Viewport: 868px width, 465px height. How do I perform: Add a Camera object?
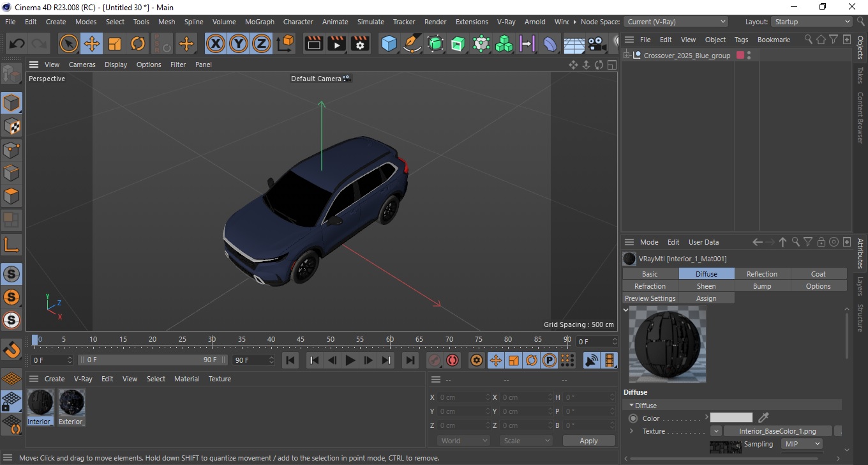point(597,44)
